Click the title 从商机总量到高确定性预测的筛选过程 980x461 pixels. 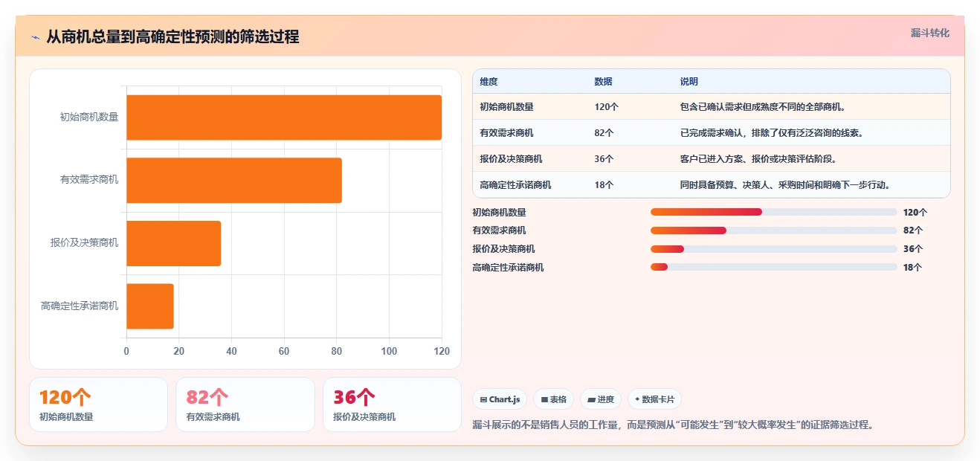pyautogui.click(x=173, y=36)
